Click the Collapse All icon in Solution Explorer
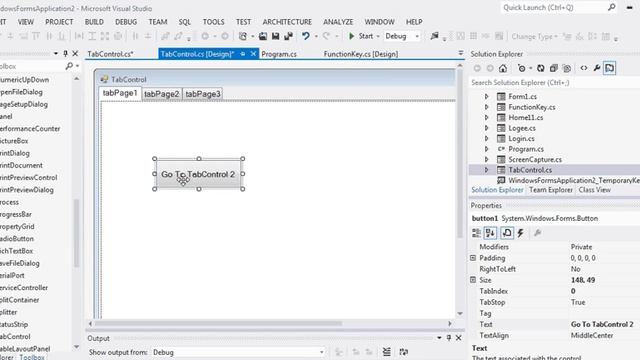This screenshot has height=360, width=640. pyautogui.click(x=553, y=68)
